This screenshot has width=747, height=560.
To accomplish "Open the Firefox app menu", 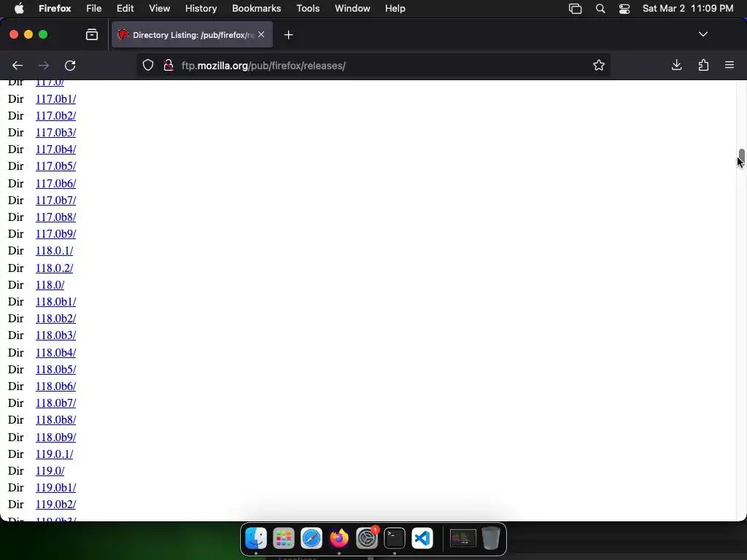I will (x=55, y=8).
